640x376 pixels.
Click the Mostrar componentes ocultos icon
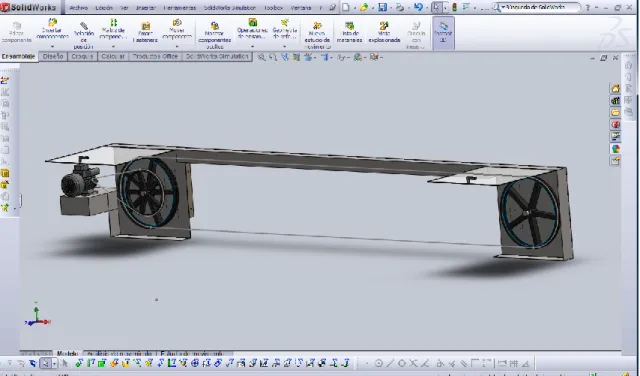[x=215, y=35]
